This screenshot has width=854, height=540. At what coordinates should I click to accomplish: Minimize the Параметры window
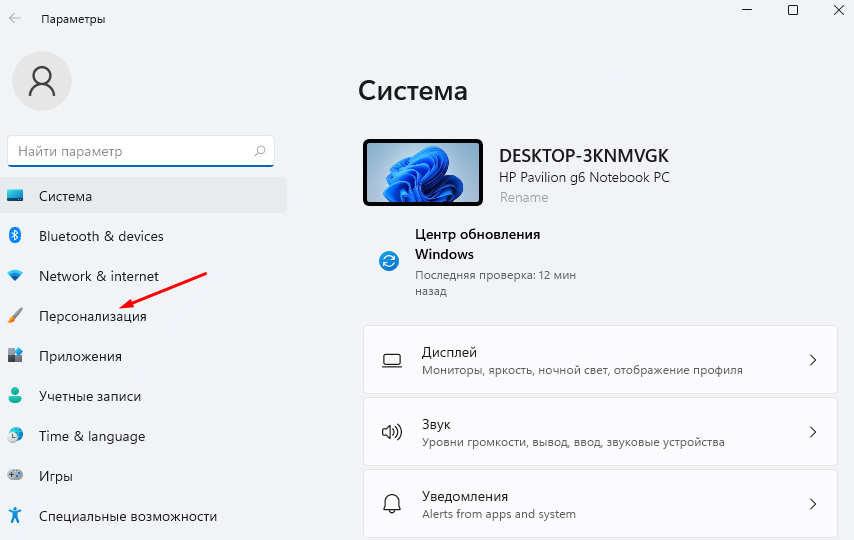click(x=747, y=10)
